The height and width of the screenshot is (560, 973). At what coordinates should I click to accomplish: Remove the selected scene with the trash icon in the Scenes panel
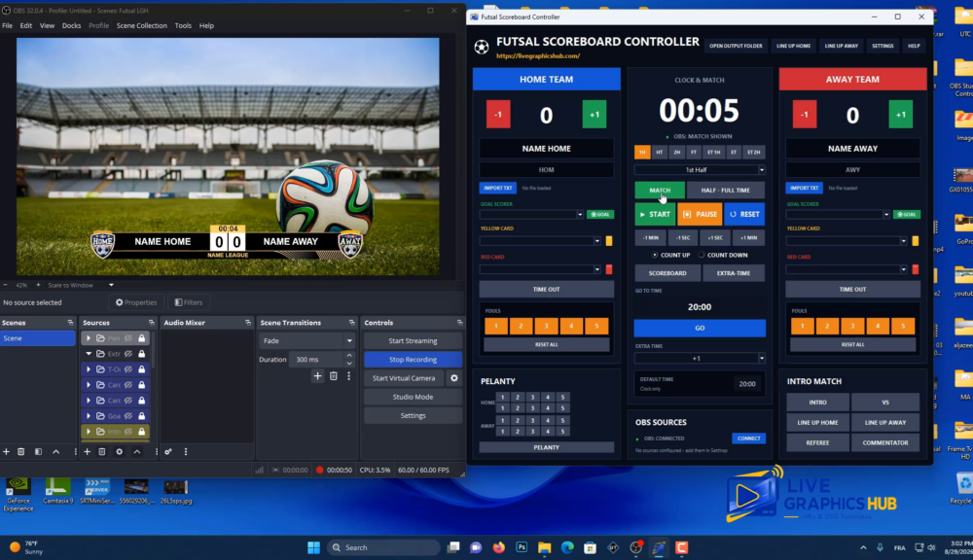pos(21,452)
